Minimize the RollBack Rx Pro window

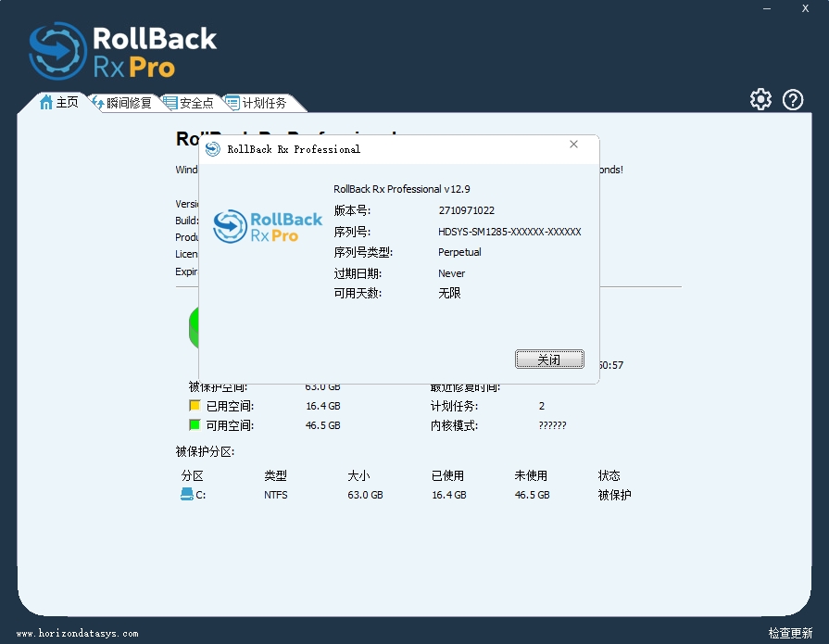[767, 8]
